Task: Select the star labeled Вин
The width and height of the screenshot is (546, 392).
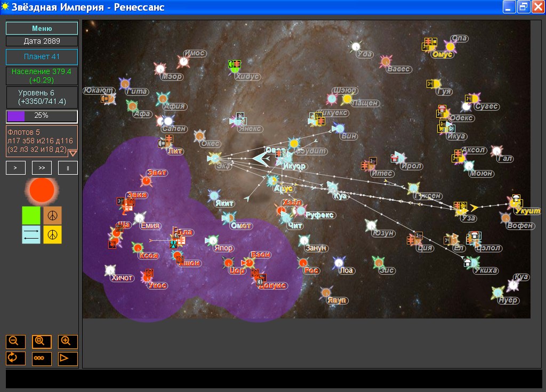Action: click(339, 129)
